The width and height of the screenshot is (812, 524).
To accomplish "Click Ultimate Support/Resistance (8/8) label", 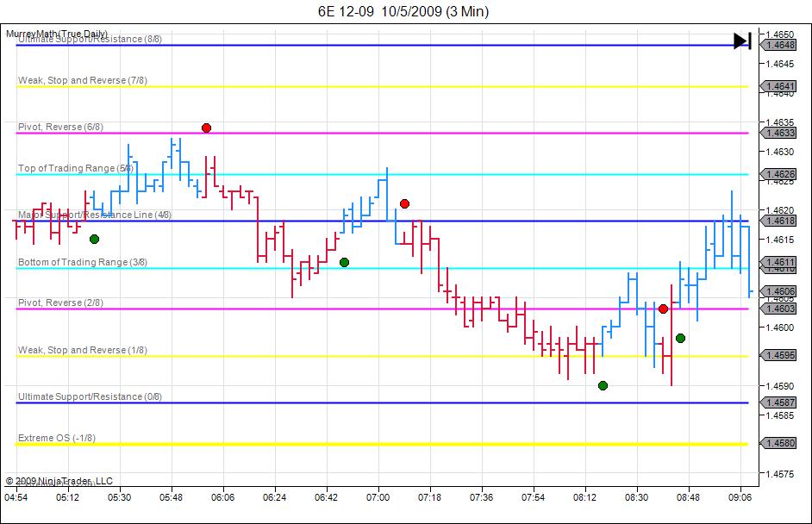I will coord(91,40).
